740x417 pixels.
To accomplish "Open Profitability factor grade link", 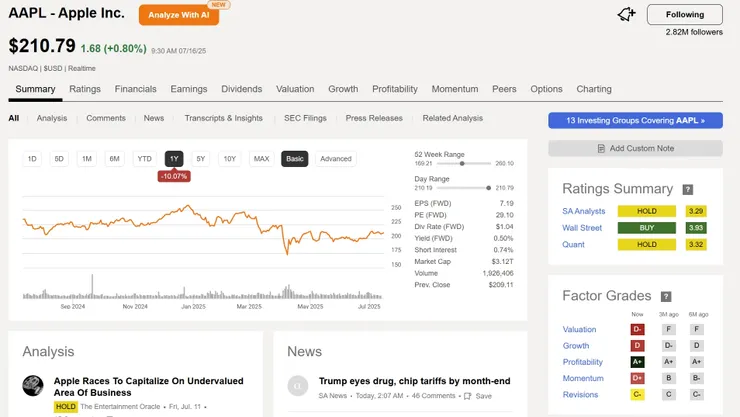I will click(x=582, y=362).
